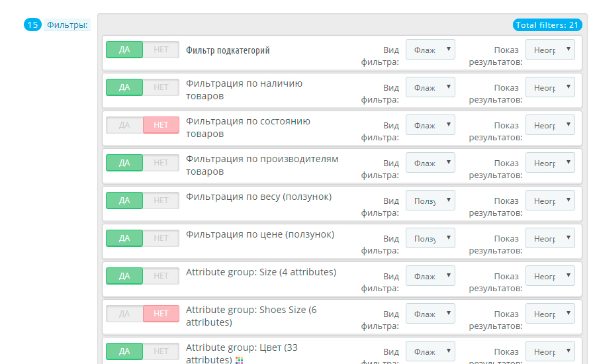The width and height of the screenshot is (593, 364).
Task: Turn off Фильтрация по весу with НЕТ
Action: [x=161, y=201]
